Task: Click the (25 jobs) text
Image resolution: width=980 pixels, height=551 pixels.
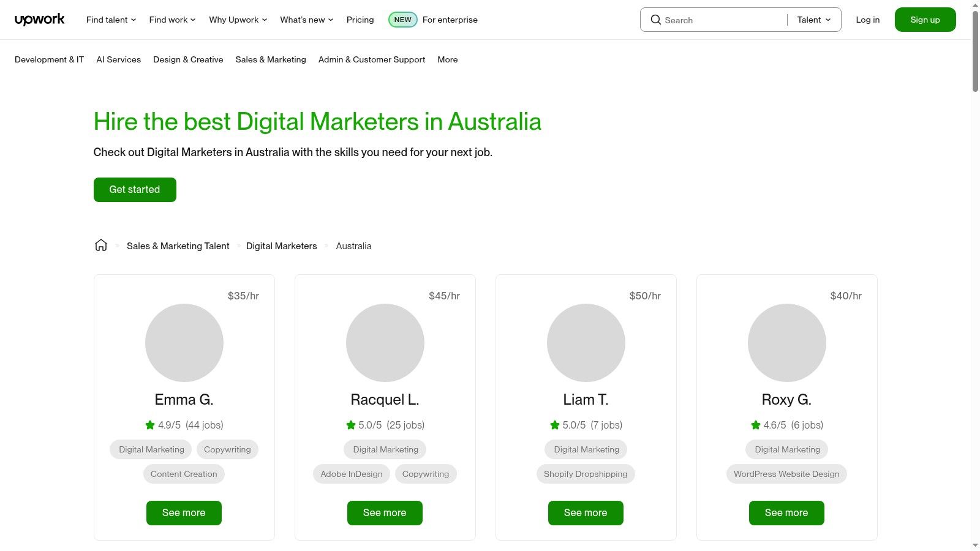Action: click(405, 425)
